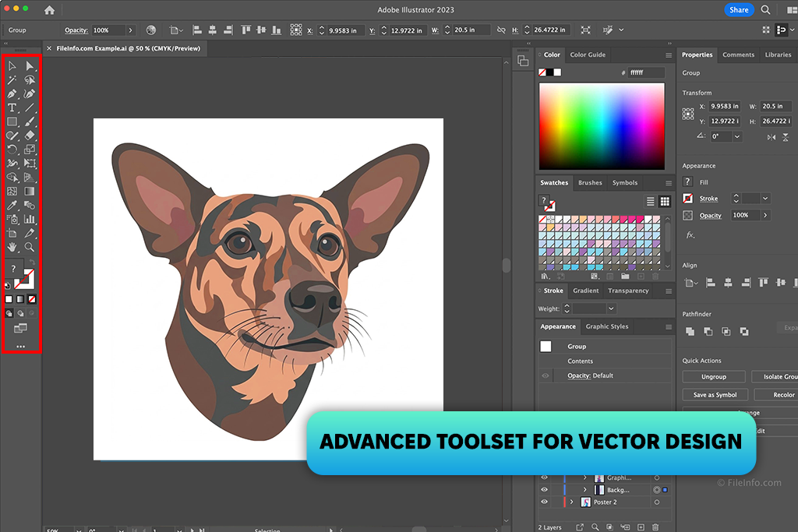798x532 pixels.
Task: Select the Selection tool arrow
Action: 12,66
